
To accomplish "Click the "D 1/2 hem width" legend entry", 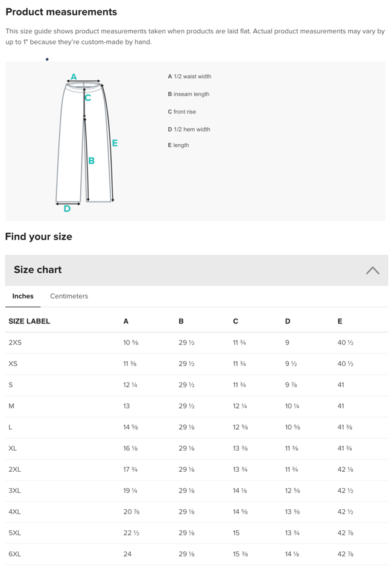I will pos(189,129).
